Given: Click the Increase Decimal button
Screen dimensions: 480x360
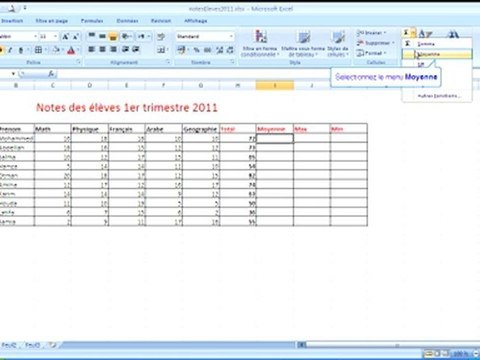Looking at the screenshot, I should pos(219,50).
